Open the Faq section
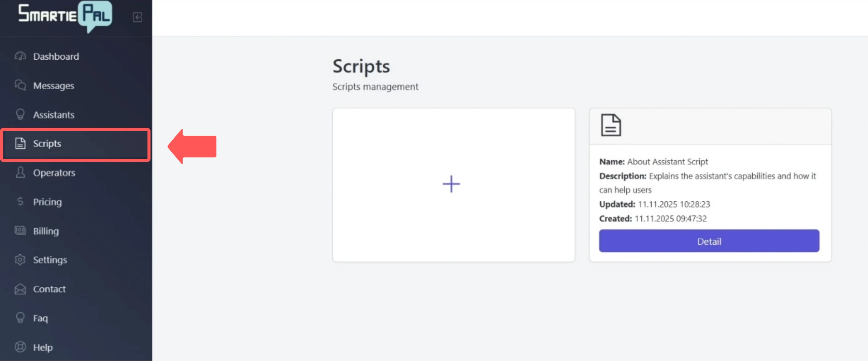868x361 pixels. 40,318
